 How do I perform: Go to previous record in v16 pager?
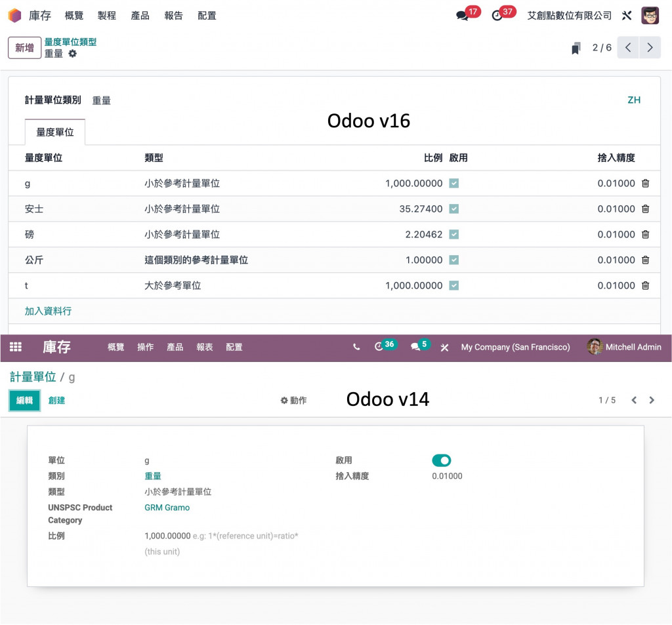coord(628,48)
